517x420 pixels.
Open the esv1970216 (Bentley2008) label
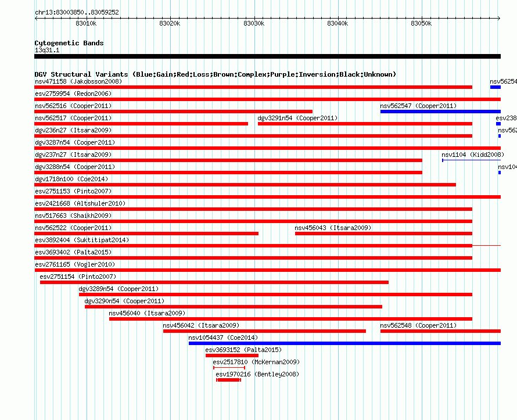257,374
